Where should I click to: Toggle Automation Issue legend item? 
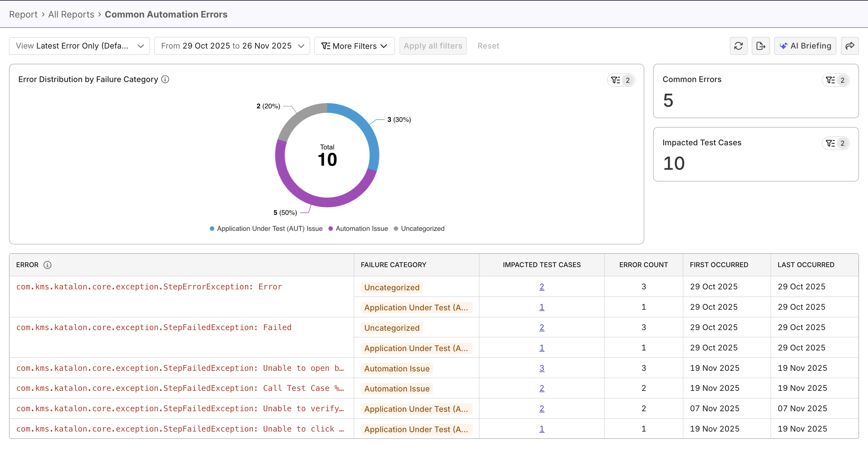pos(358,229)
